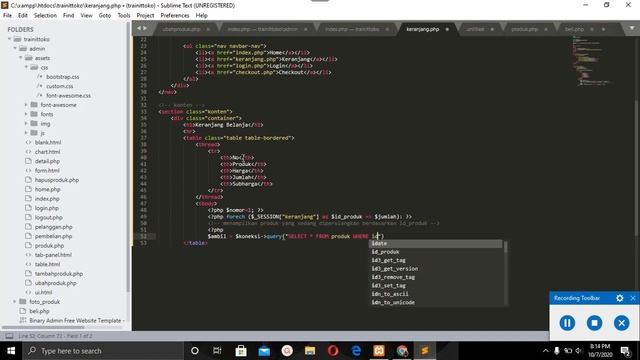Image resolution: width=640 pixels, height=360 pixels.
Task: Select id3_get_tag autocomplete suggestion
Action: [436, 260]
